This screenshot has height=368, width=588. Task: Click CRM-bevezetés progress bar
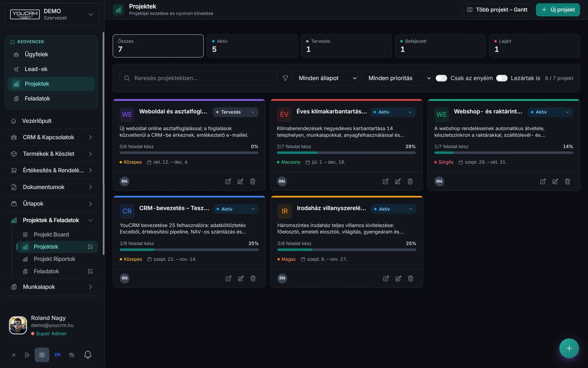click(x=189, y=250)
